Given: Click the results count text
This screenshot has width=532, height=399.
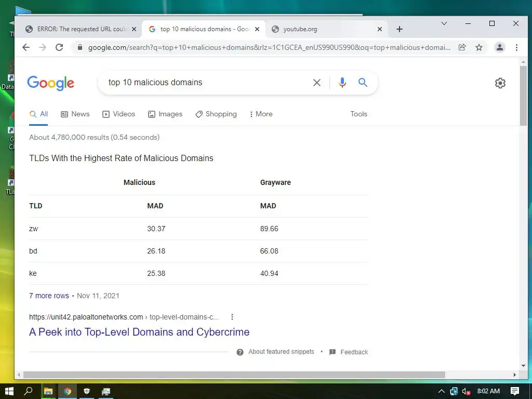Looking at the screenshot, I should click(x=95, y=137).
